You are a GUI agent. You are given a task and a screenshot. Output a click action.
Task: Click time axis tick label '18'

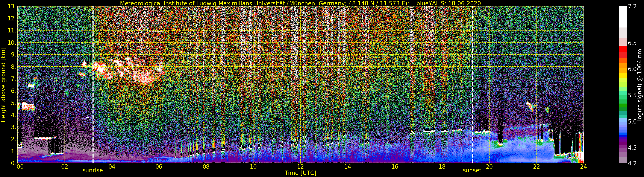tap(442, 166)
